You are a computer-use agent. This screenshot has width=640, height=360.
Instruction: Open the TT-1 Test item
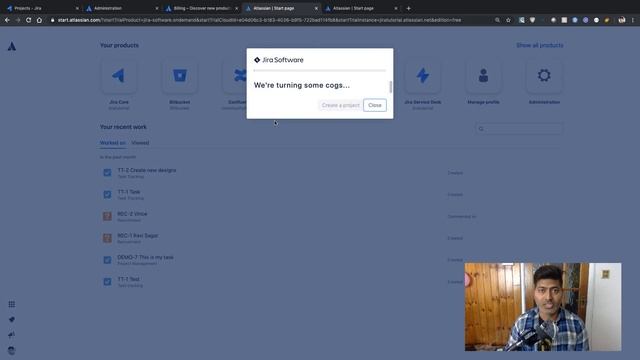(x=128, y=279)
